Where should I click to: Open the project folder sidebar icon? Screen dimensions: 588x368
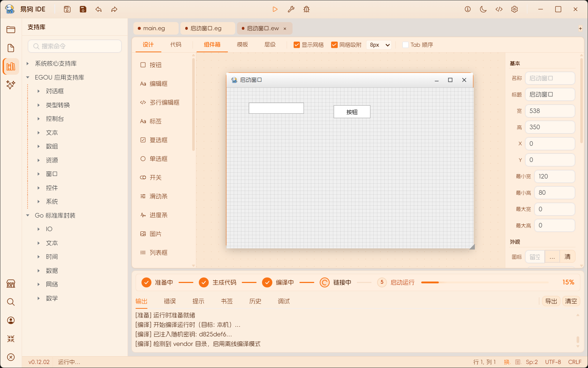tap(11, 30)
